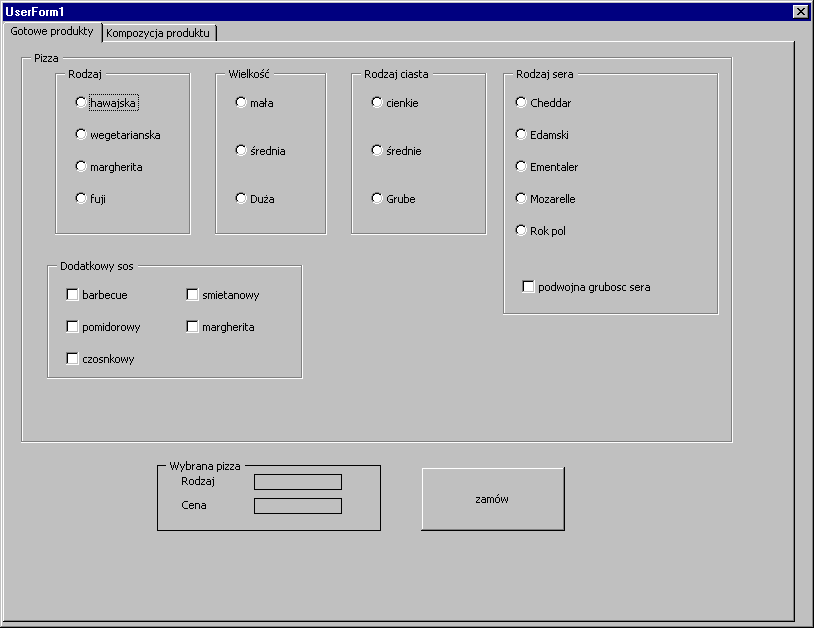
Task: Choose Grube dough option
Action: 377,198
